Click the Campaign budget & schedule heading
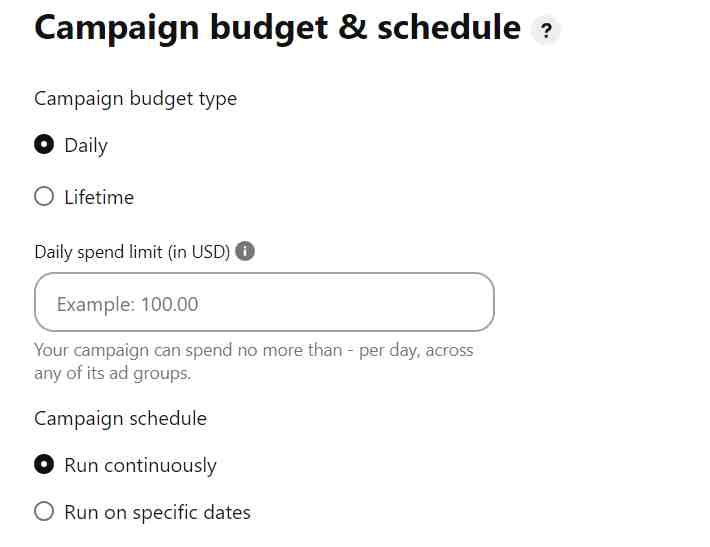 (x=278, y=29)
